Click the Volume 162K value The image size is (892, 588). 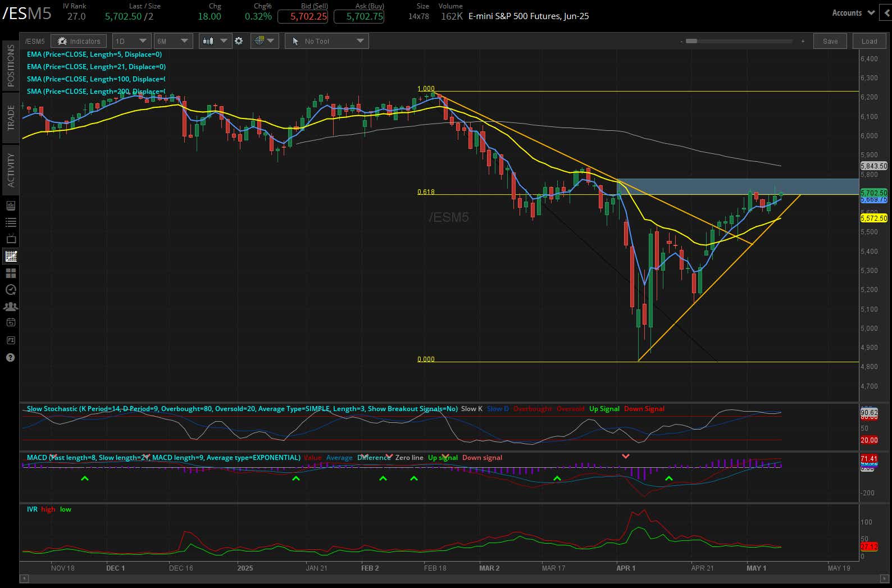point(452,16)
